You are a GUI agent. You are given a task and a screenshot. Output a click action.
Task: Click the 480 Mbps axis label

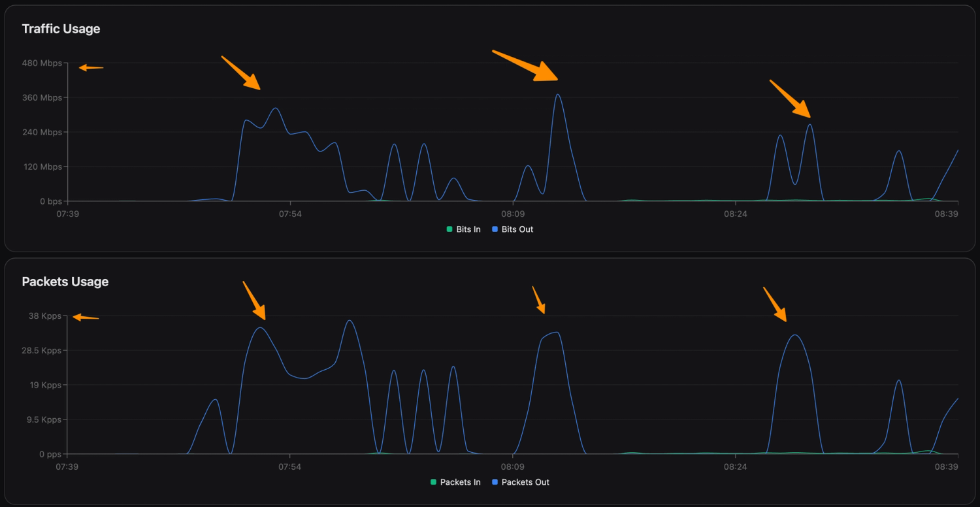coord(42,63)
